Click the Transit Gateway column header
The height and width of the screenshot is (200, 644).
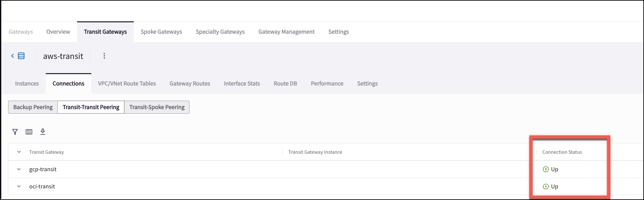[x=46, y=151]
